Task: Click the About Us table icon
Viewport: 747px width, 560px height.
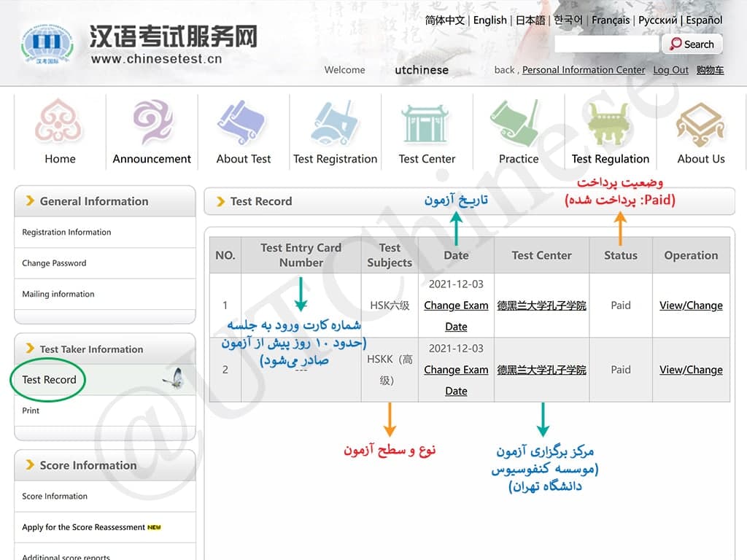Action: point(700,125)
